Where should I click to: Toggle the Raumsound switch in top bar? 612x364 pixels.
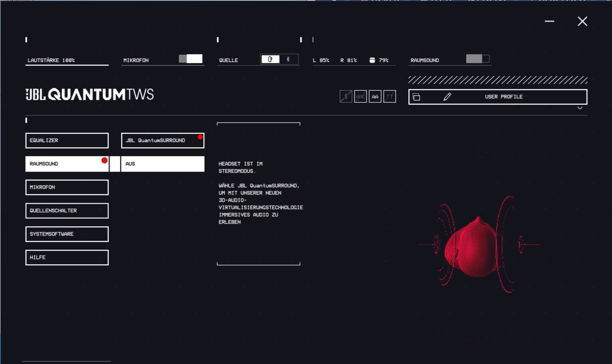click(x=477, y=59)
